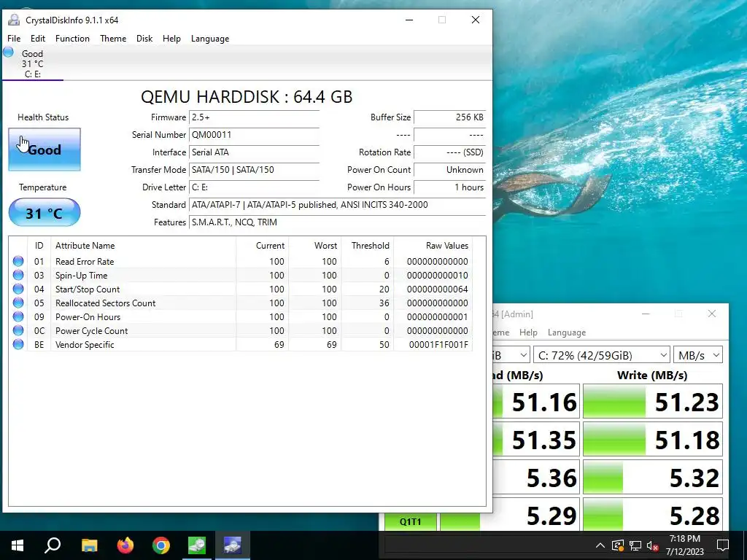This screenshot has height=560, width=747.
Task: Open the C: 72% drive dropdown in CrystalDiskMark
Action: 601,355
